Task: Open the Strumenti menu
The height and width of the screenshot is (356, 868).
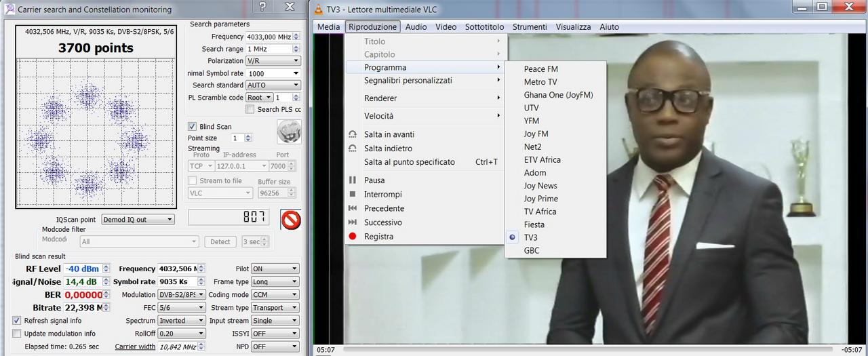Action: point(530,27)
